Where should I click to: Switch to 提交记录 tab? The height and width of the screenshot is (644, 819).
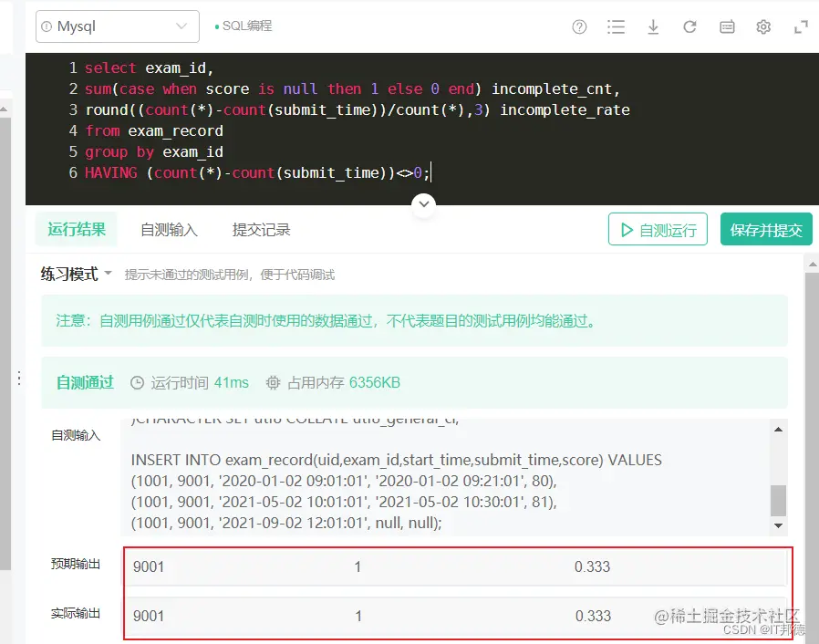261,230
